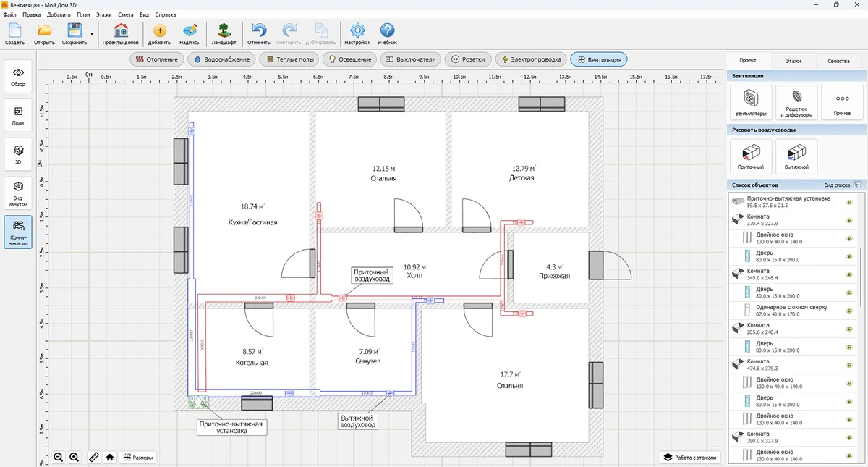Hide the Комната 390.0 x 327.9 room
This screenshot has height=467, width=868.
click(x=849, y=437)
